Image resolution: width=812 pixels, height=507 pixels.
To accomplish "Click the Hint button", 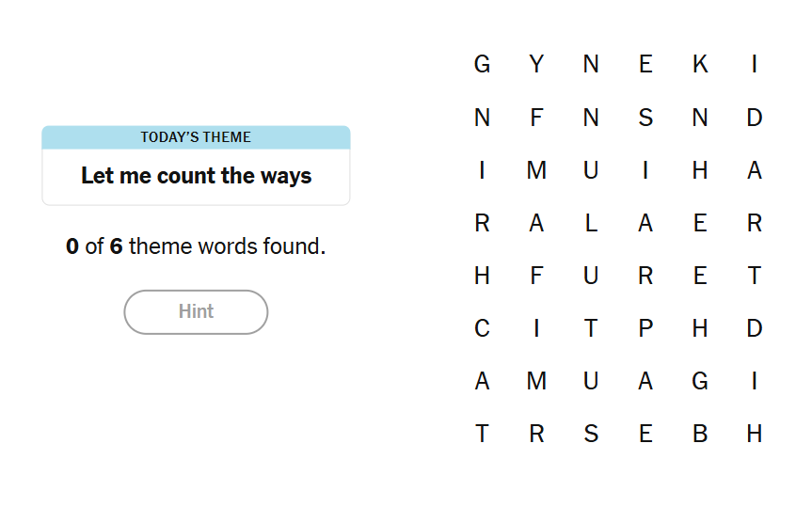I will (x=196, y=311).
